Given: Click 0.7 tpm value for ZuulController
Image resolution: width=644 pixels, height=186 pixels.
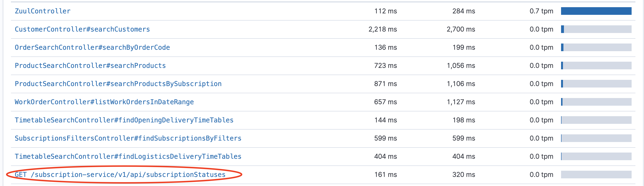Looking at the screenshot, I should pos(541,11).
